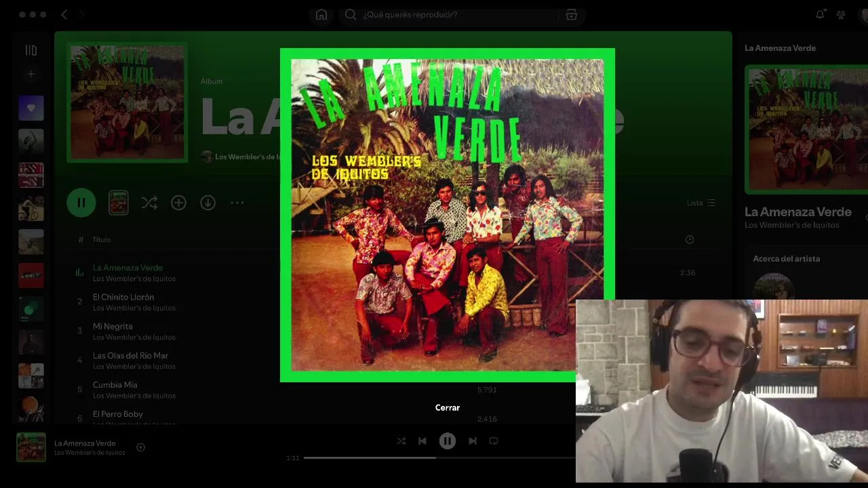Expand the Lista view options dropdown
This screenshot has height=488, width=868.
[701, 203]
